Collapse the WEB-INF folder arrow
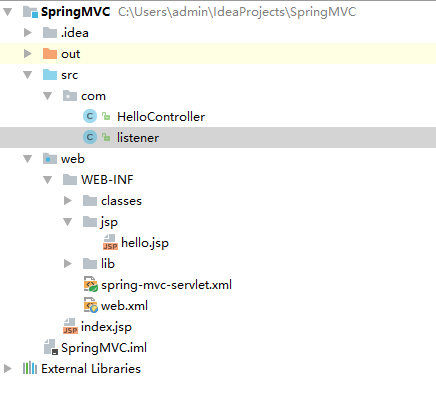Screen dimensions: 436x394 point(48,180)
